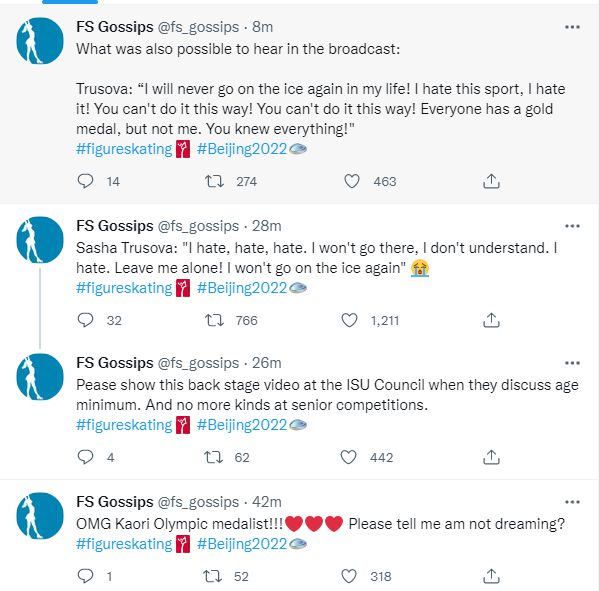Open more options on the 8m tweet
The height and width of the screenshot is (591, 599).
tap(572, 27)
